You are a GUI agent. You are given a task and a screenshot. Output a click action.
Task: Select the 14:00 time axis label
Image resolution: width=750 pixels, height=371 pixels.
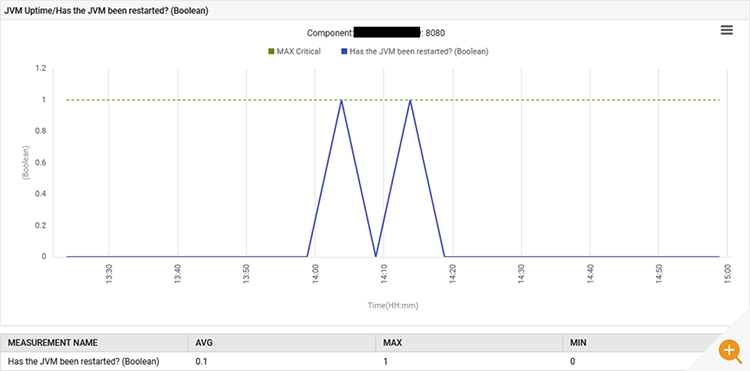[315, 274]
